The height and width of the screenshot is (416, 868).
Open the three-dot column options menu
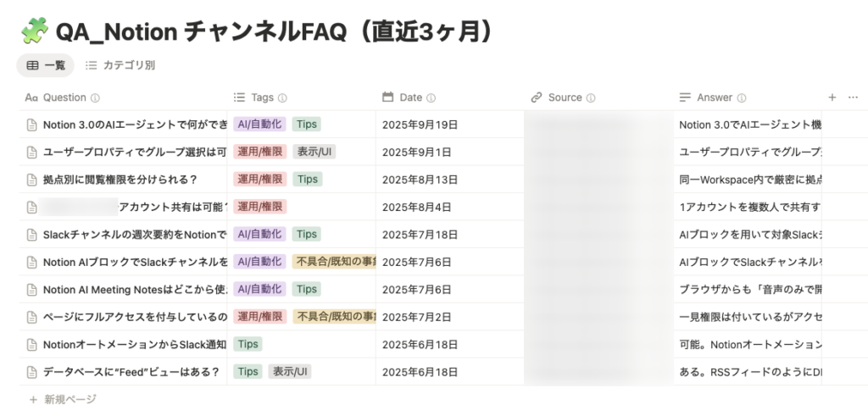pyautogui.click(x=853, y=97)
